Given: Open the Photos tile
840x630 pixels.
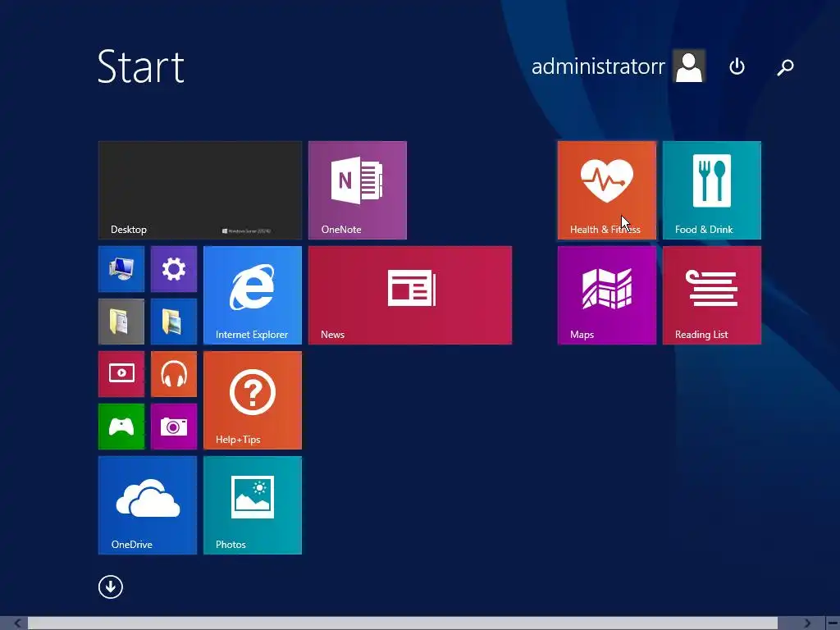Looking at the screenshot, I should [x=253, y=505].
